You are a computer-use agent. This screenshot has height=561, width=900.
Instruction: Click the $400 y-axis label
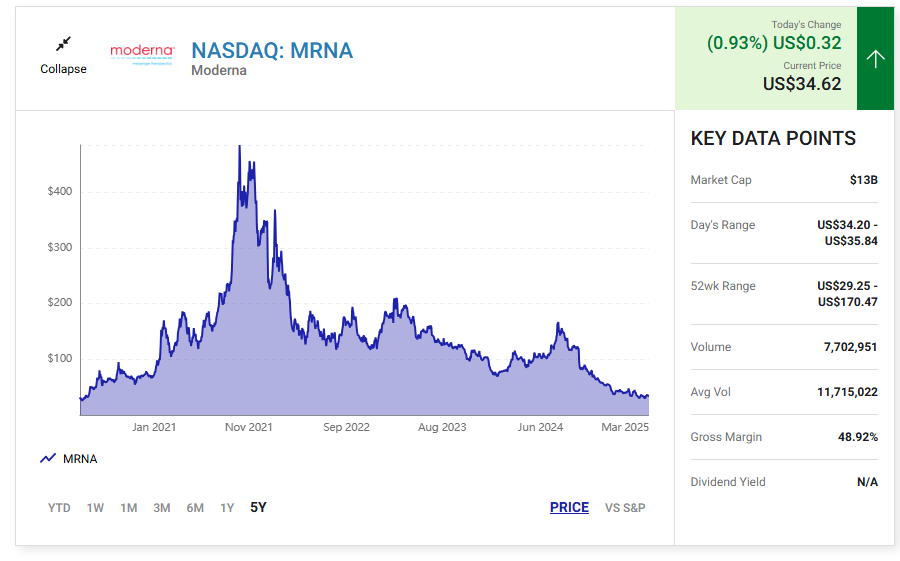click(60, 192)
